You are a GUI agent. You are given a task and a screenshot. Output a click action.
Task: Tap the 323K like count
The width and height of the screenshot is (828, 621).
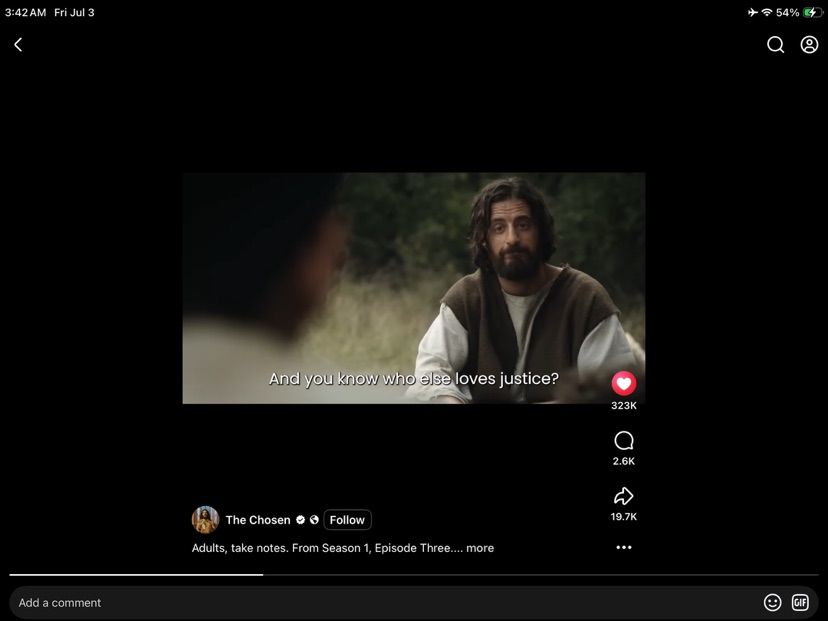point(624,406)
